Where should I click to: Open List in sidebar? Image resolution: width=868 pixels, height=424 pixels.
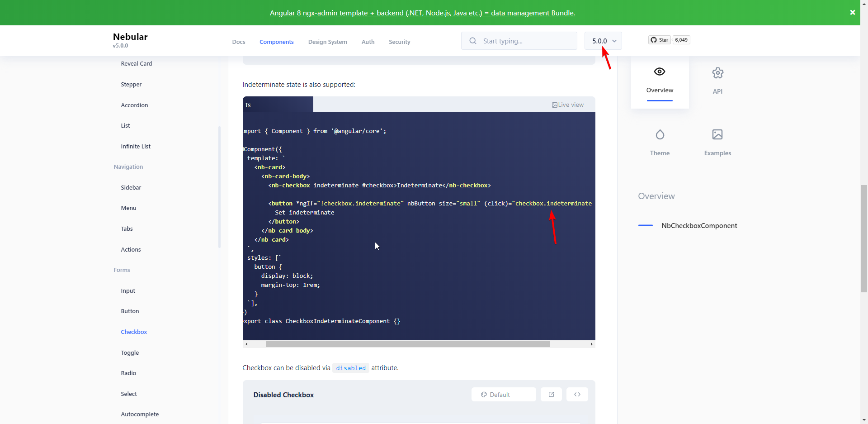pos(125,126)
